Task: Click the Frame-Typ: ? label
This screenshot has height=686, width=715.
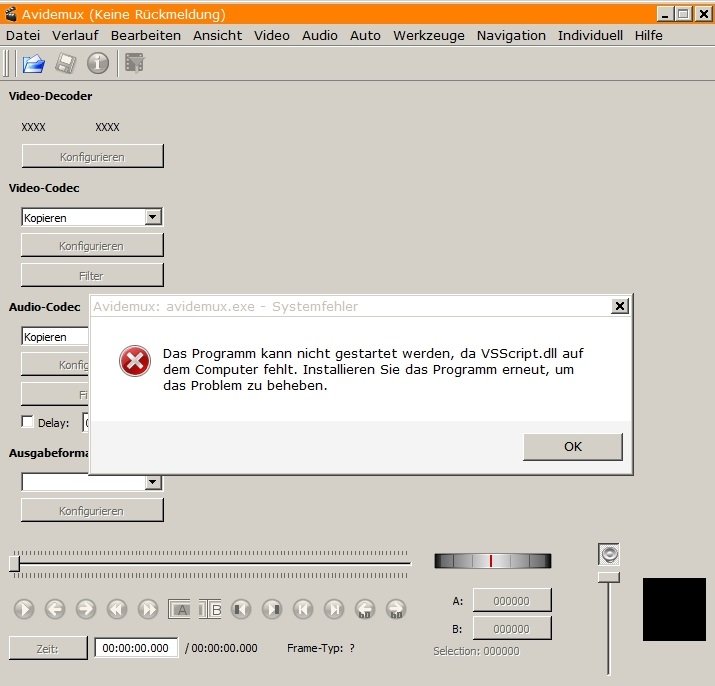Action: pyautogui.click(x=321, y=648)
